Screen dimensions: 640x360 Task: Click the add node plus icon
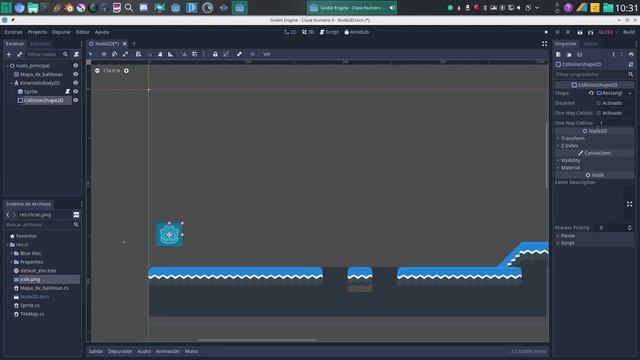(9, 54)
